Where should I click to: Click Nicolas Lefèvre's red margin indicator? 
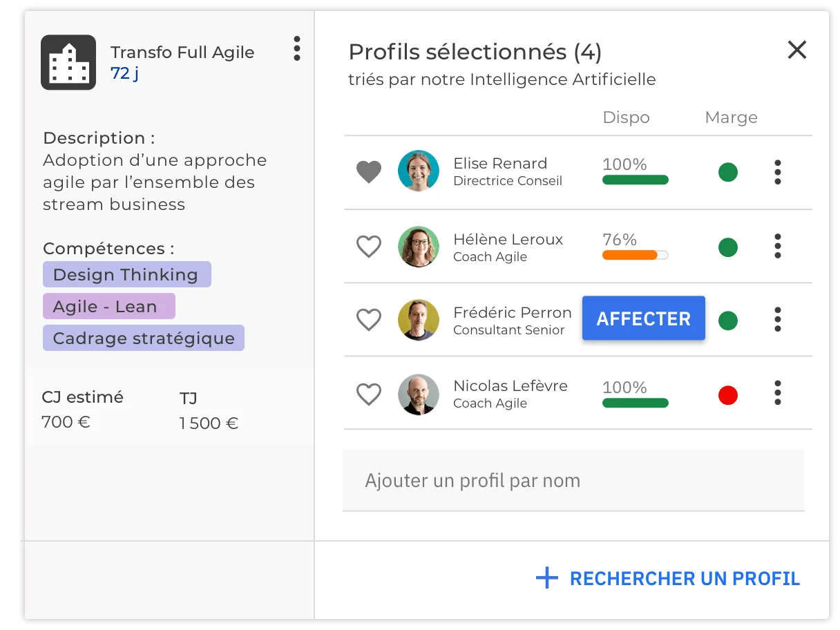click(728, 395)
